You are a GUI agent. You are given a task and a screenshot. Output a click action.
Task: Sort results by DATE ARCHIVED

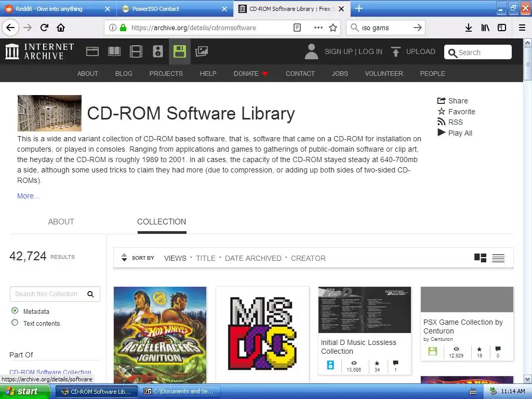pos(253,258)
